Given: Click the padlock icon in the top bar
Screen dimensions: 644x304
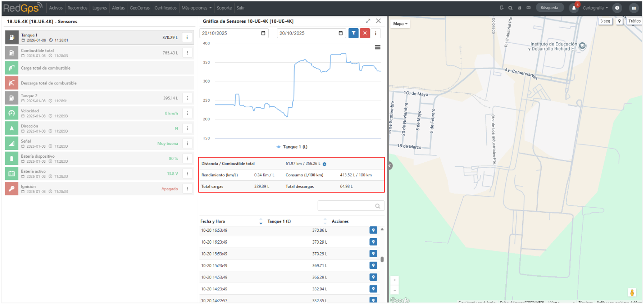Looking at the screenshot, I should click(519, 8).
